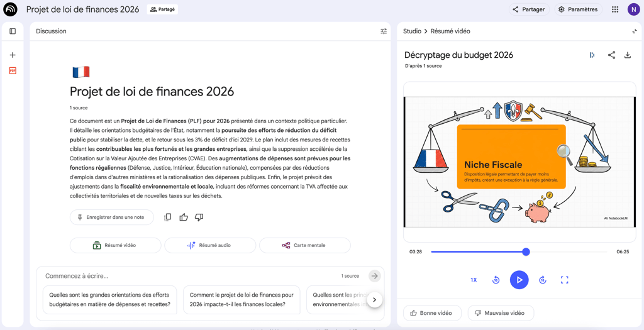Viewport: 644px width, 330px height.
Task: Toggle fullscreen for the video
Action: (565, 280)
